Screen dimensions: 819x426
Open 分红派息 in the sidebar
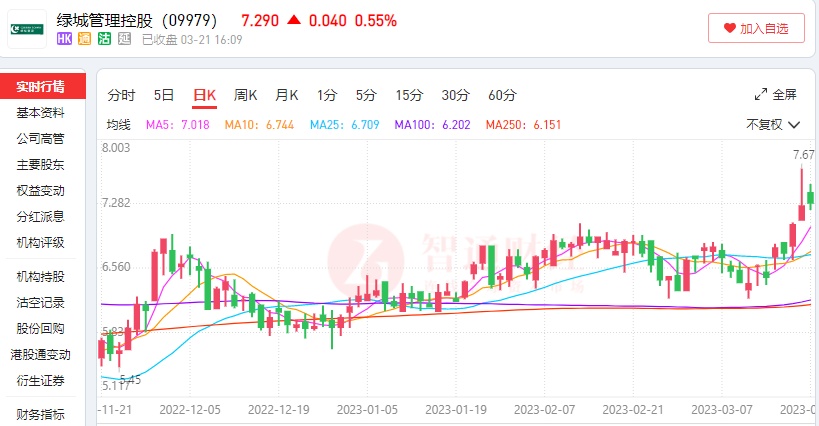[x=41, y=217]
